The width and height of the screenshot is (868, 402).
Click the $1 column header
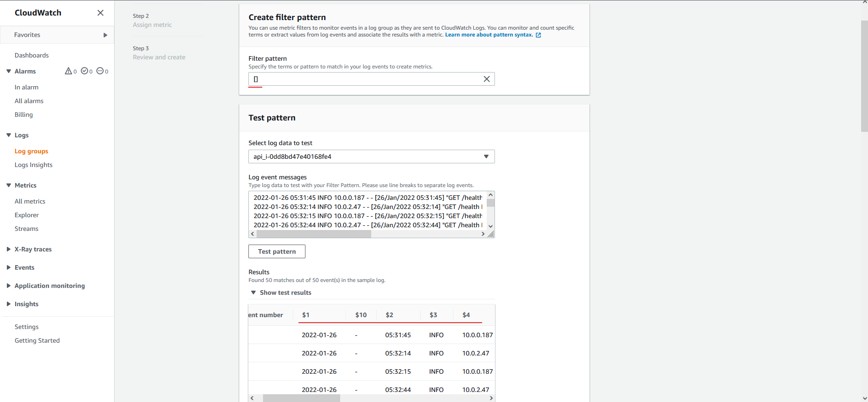[x=306, y=315]
